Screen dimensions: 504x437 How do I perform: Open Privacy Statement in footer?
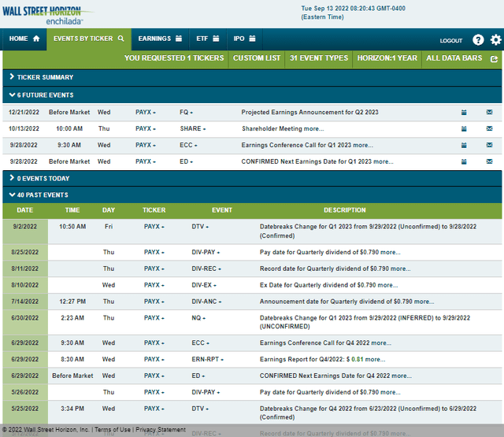click(x=161, y=430)
